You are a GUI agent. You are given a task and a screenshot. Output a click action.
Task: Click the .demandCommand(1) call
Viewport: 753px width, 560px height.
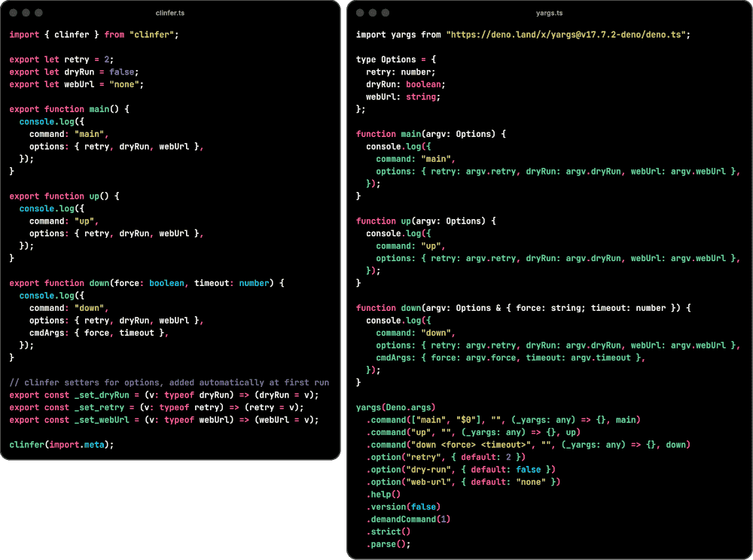pos(408,519)
